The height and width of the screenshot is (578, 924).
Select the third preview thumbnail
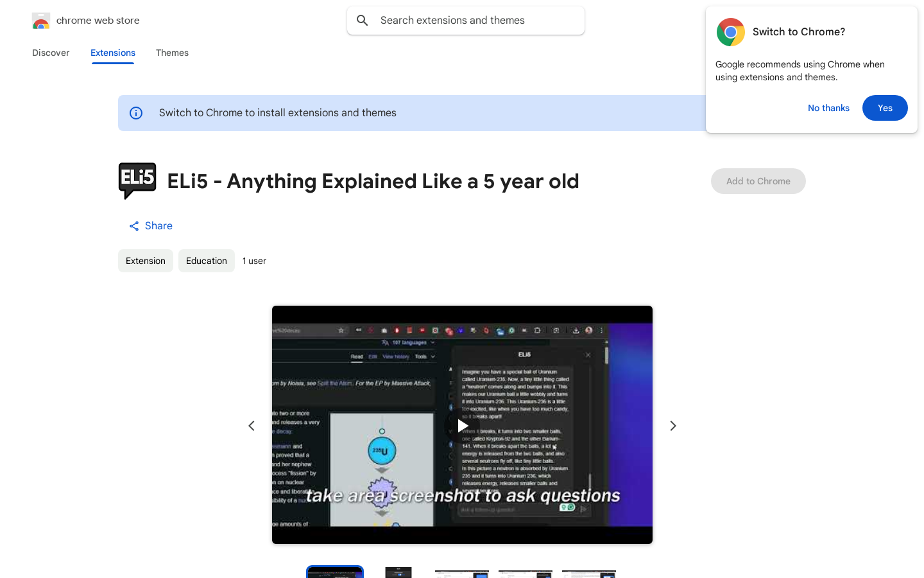[462, 574]
